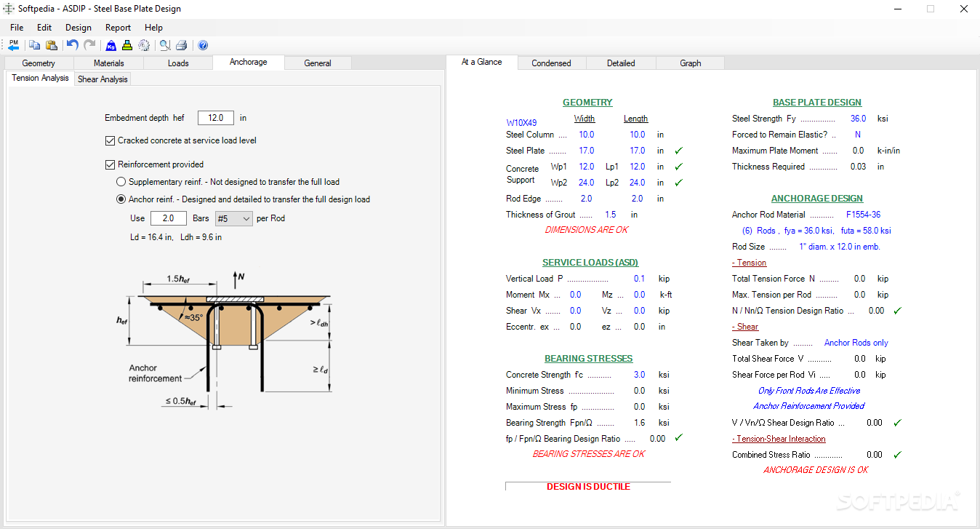Click 'Anchor Reinforcement Provided' note
This screenshot has width=980, height=529.
(809, 406)
